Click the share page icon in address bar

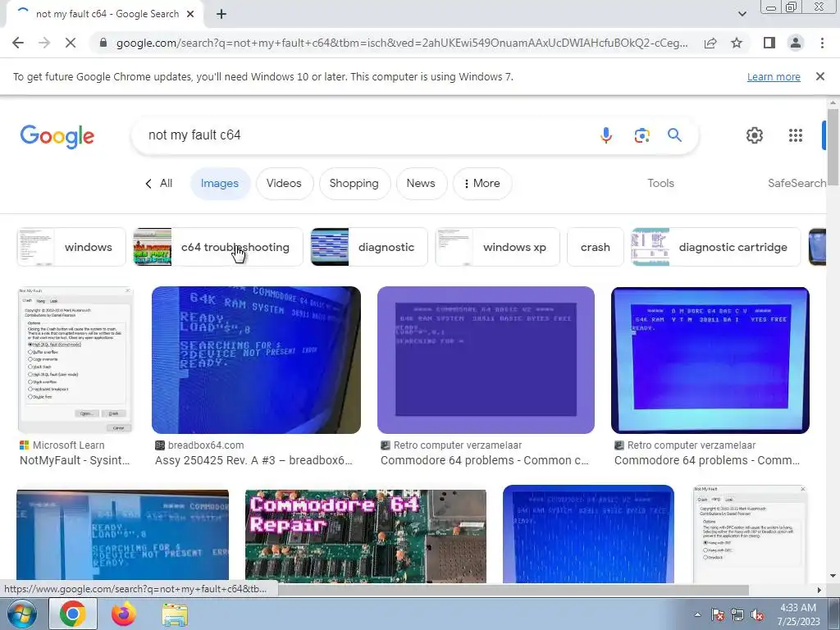click(x=710, y=43)
